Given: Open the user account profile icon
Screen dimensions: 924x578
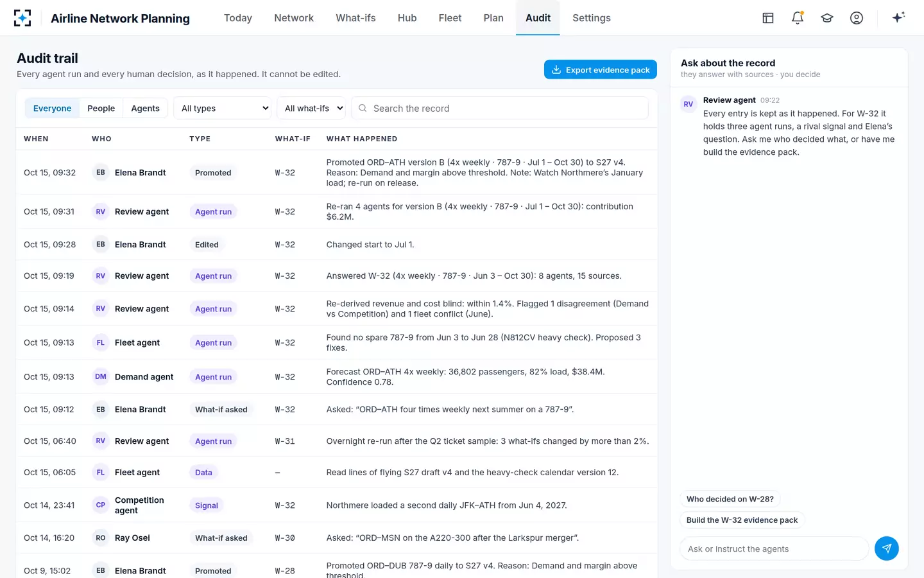Looking at the screenshot, I should point(857,18).
